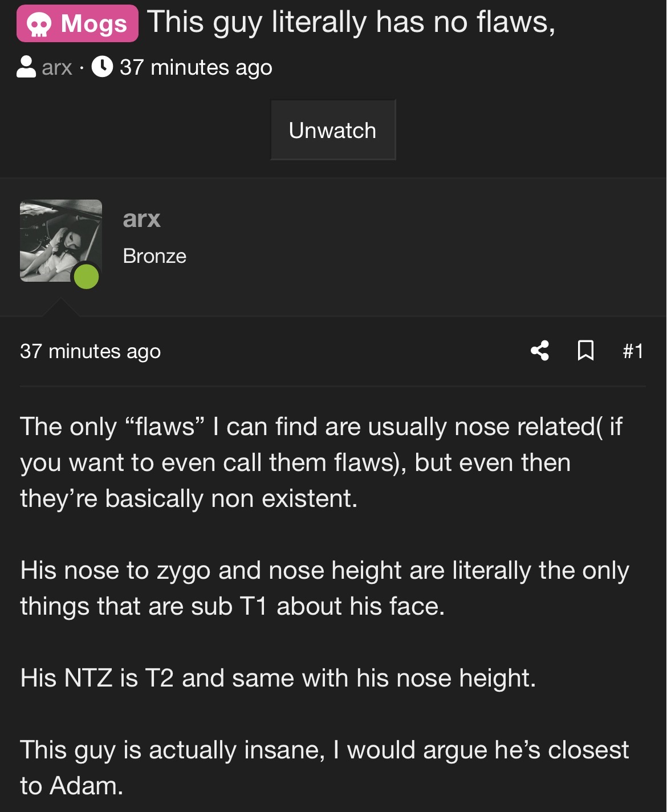Image resolution: width=667 pixels, height=812 pixels.
Task: Click the clock icon near 37 minutes ago
Action: [x=102, y=67]
